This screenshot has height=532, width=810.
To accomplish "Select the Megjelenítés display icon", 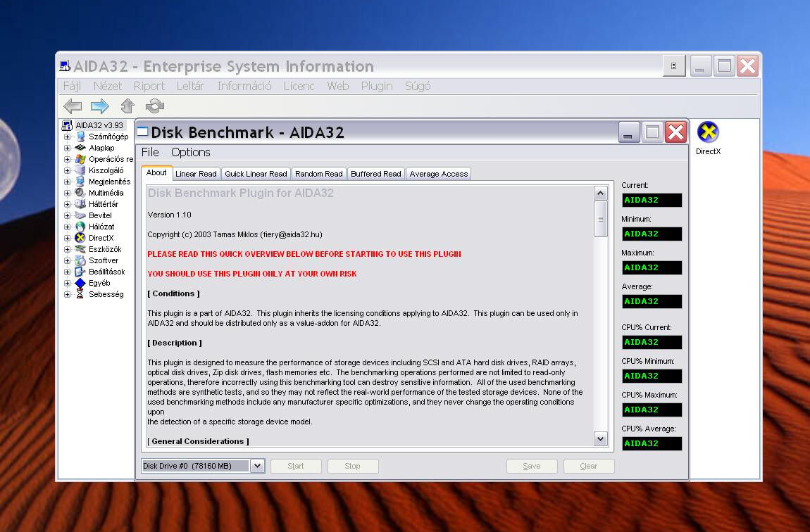I will pyautogui.click(x=80, y=182).
